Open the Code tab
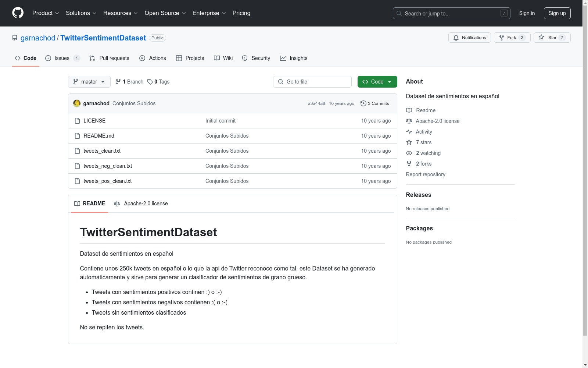Image resolution: width=588 pixels, height=368 pixels. click(x=26, y=58)
